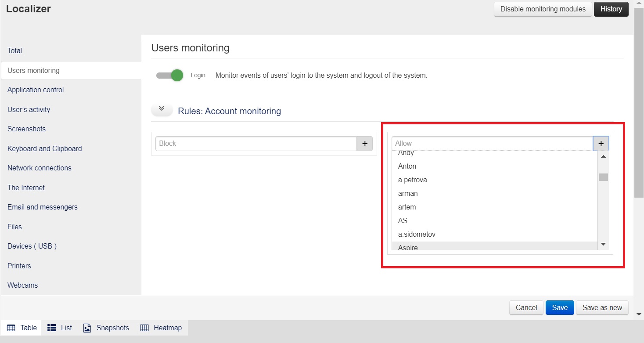
Task: Go to Keyboard and Clipboard settings
Action: (44, 149)
